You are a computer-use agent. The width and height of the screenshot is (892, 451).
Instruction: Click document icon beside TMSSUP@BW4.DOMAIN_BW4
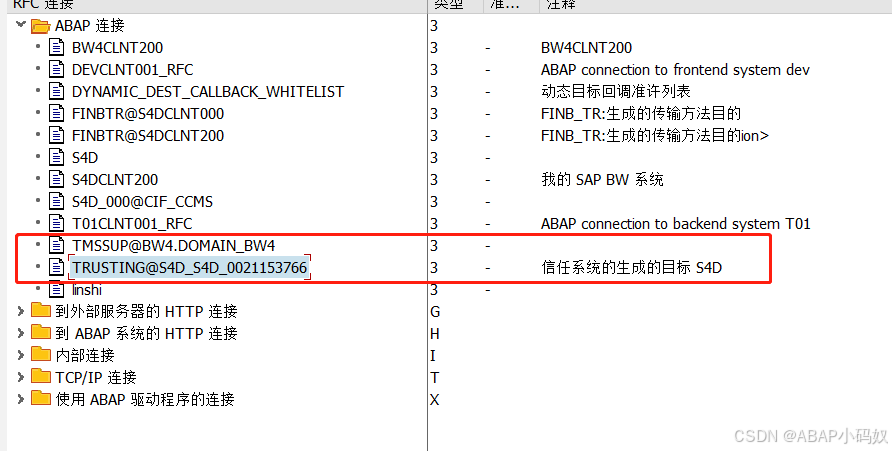56,245
